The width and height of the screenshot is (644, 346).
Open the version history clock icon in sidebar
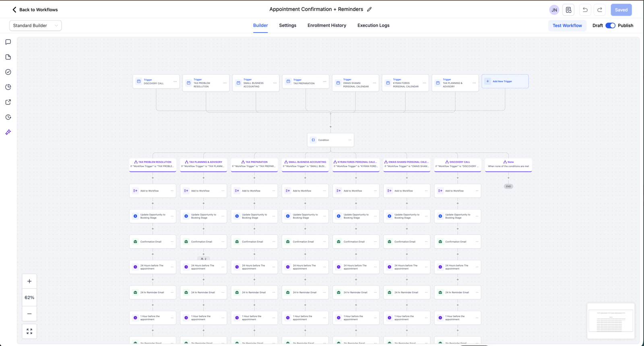pos(8,117)
